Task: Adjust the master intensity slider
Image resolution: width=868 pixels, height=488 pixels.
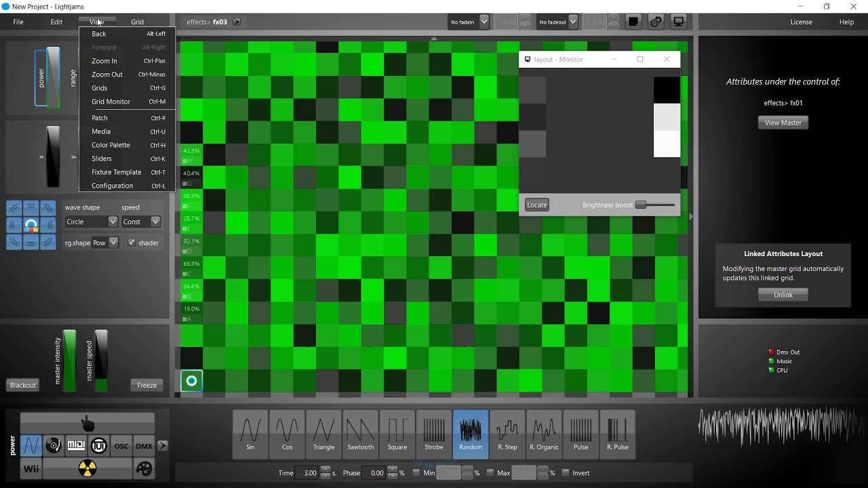Action: coord(69,361)
